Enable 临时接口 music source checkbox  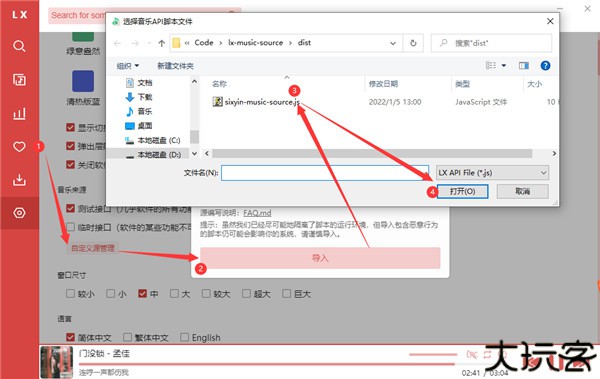click(x=70, y=227)
